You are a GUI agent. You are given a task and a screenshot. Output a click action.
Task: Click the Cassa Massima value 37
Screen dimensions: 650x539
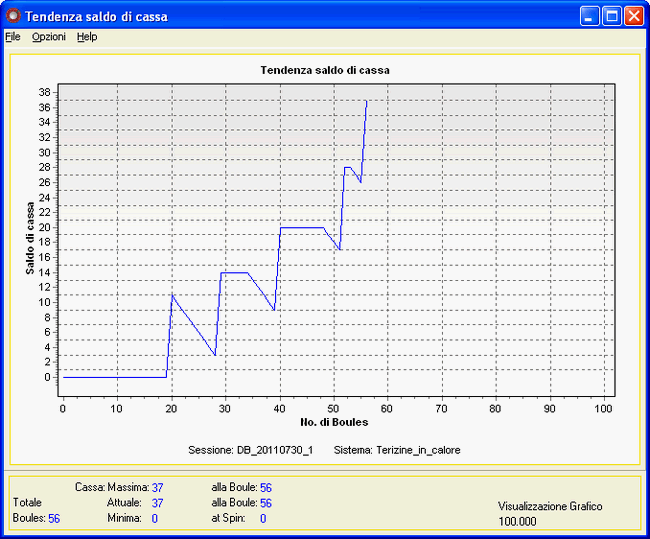click(x=157, y=487)
